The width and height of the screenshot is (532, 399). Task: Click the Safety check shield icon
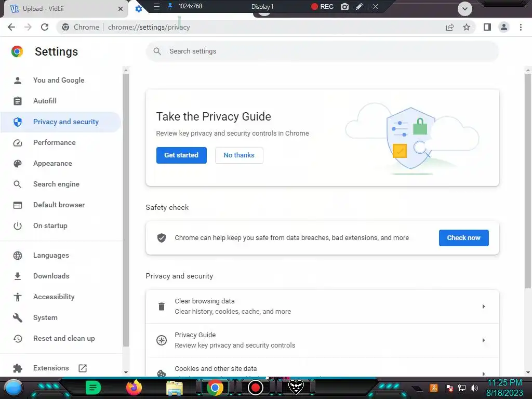click(162, 238)
